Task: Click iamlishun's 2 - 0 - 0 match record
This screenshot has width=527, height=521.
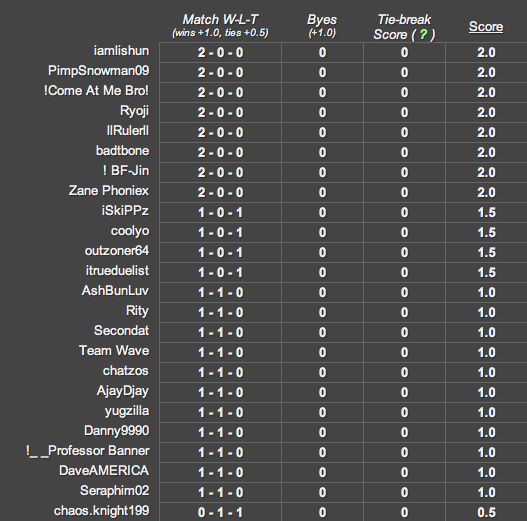Action: coord(220,52)
